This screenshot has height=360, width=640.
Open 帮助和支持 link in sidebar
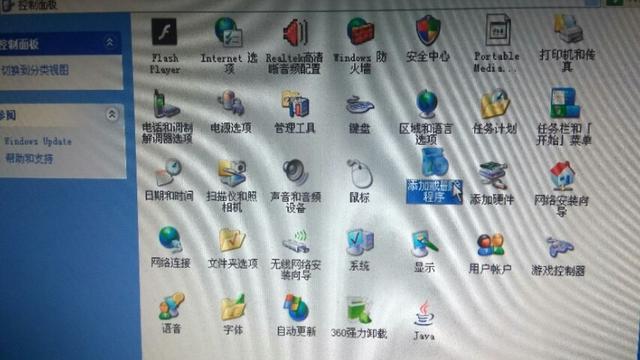29,158
